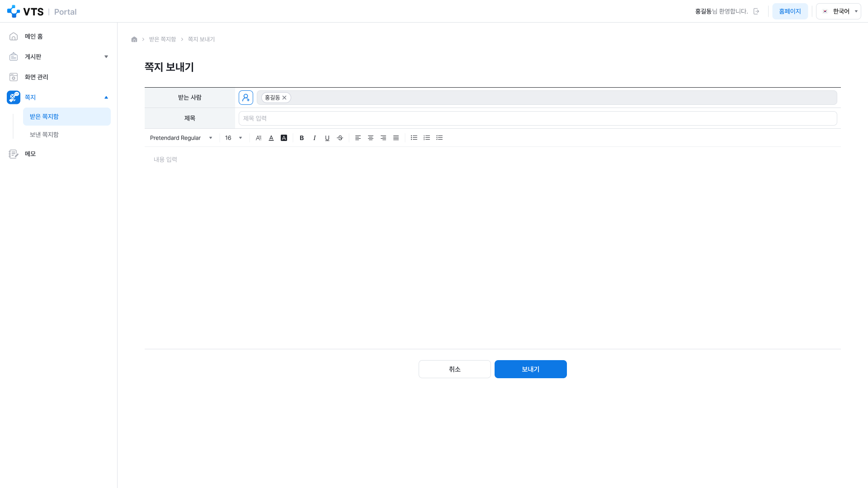868x488 pixels.
Task: Click the add recipient person icon
Action: [x=246, y=98]
